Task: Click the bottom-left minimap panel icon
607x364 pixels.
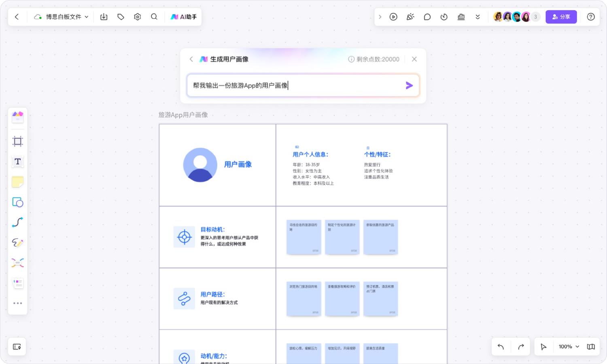Action: pyautogui.click(x=17, y=347)
